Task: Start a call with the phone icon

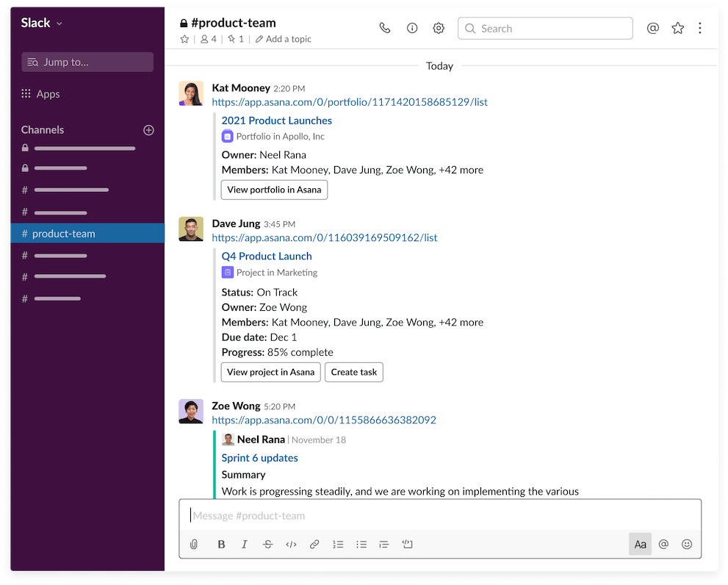Action: click(385, 28)
